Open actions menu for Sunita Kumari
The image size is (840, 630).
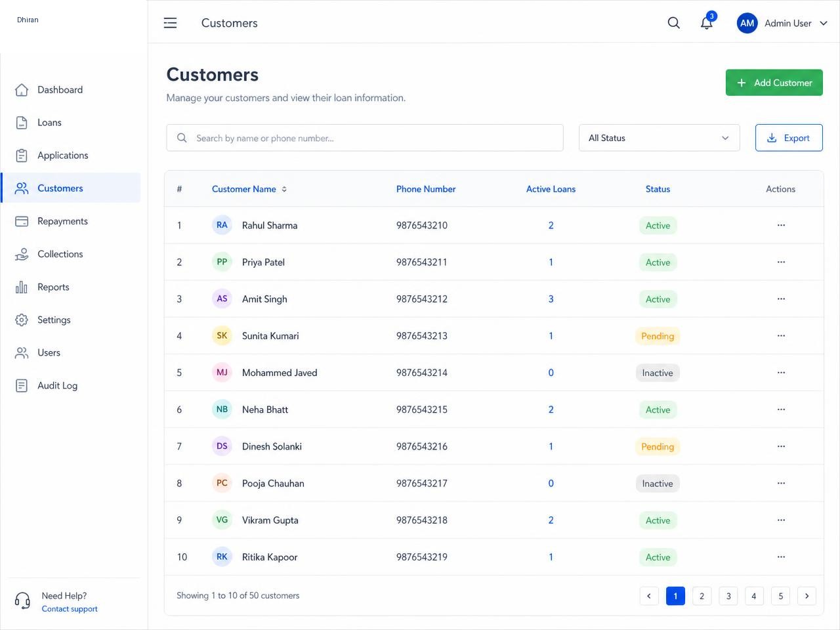coord(781,335)
